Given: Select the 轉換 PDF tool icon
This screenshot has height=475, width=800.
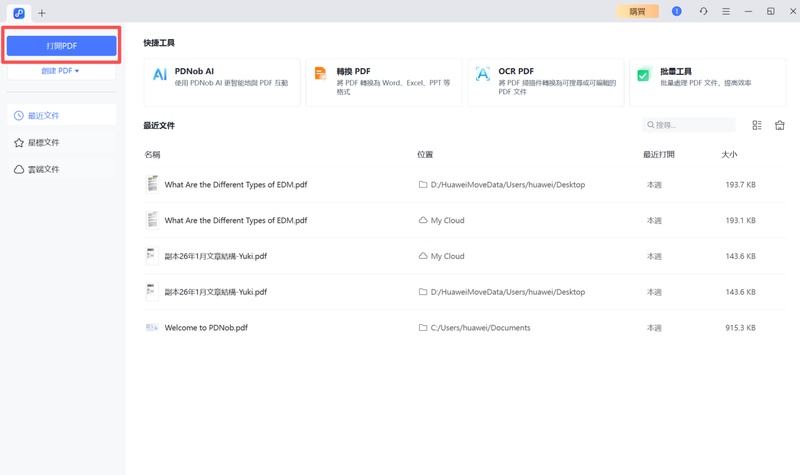Looking at the screenshot, I should [321, 74].
